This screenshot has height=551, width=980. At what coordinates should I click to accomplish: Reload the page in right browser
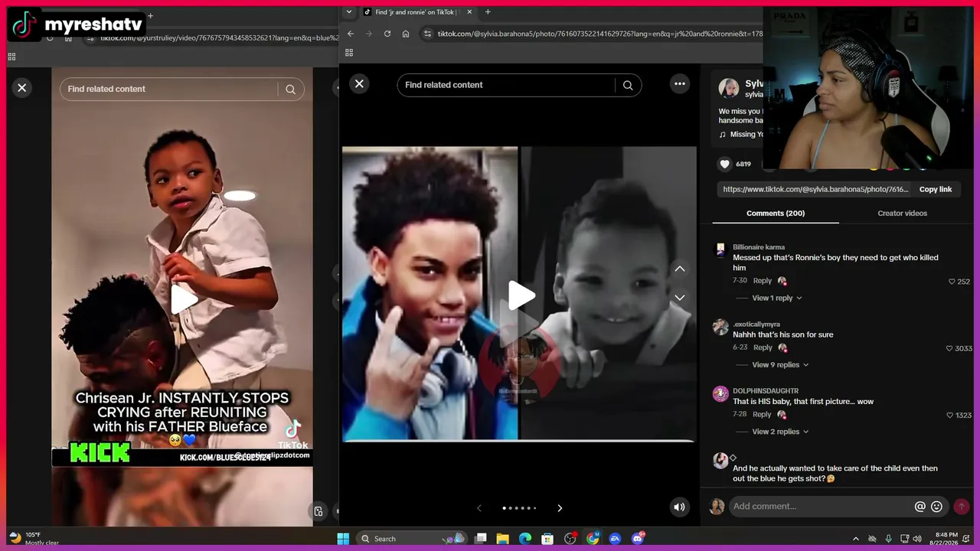click(x=387, y=34)
